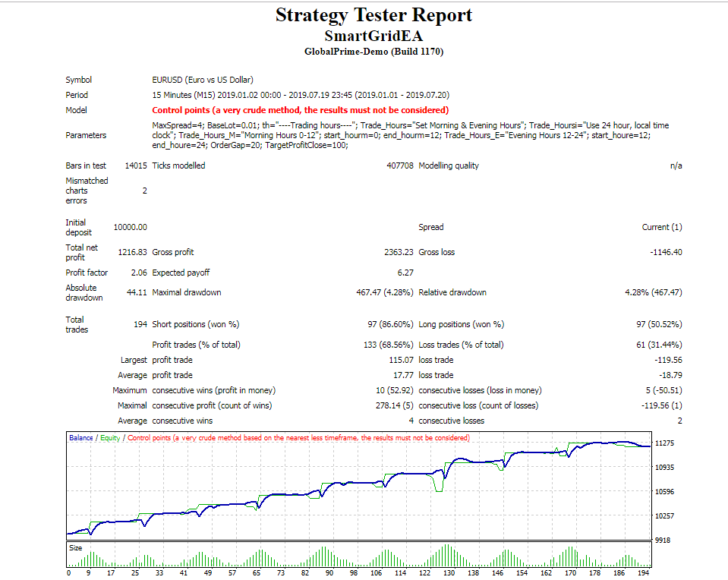Click the Current (1) spread value

(662, 227)
